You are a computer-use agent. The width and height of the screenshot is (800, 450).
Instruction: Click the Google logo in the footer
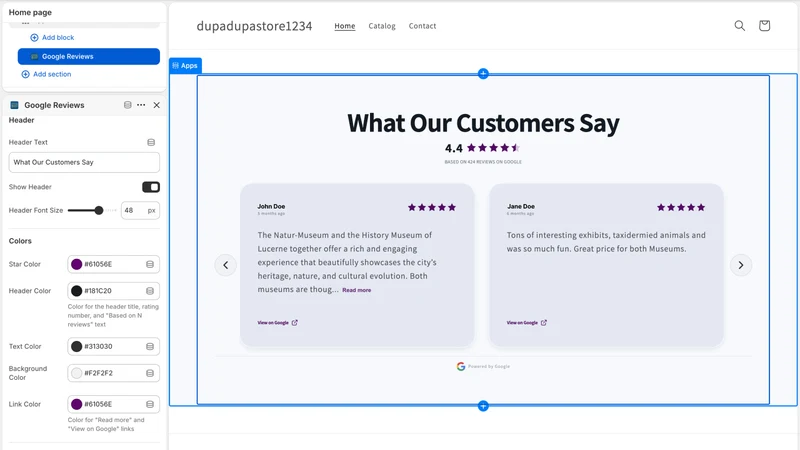point(461,366)
